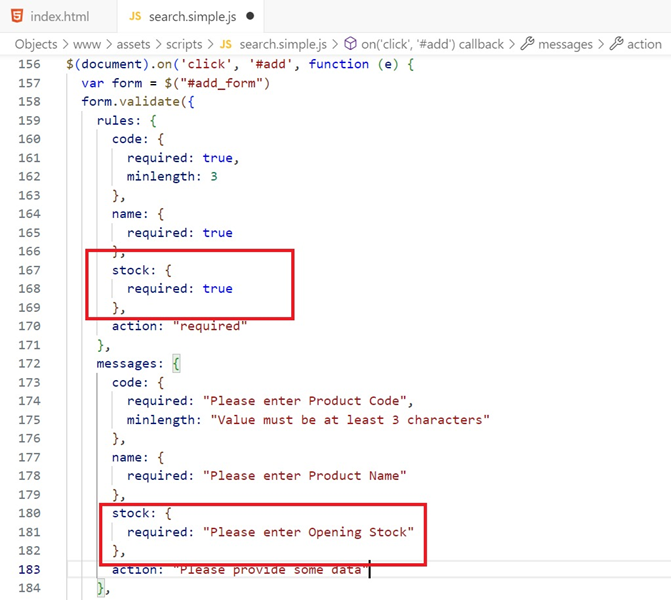Click the unsaved dot on search.simple.js tab
This screenshot has height=600, width=671.
pyautogui.click(x=250, y=17)
